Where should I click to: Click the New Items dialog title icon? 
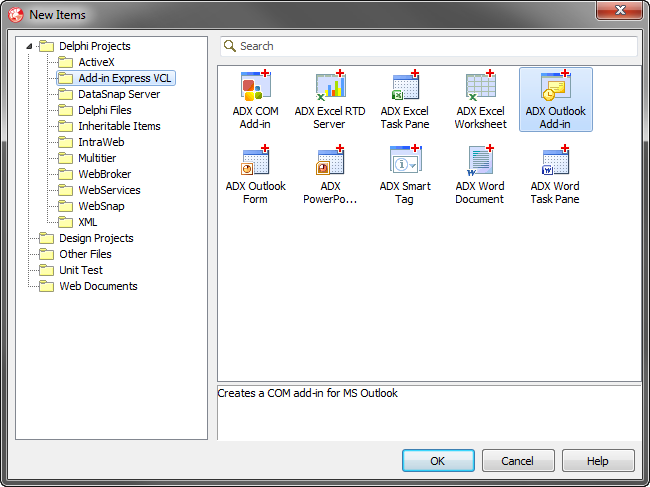(x=16, y=15)
